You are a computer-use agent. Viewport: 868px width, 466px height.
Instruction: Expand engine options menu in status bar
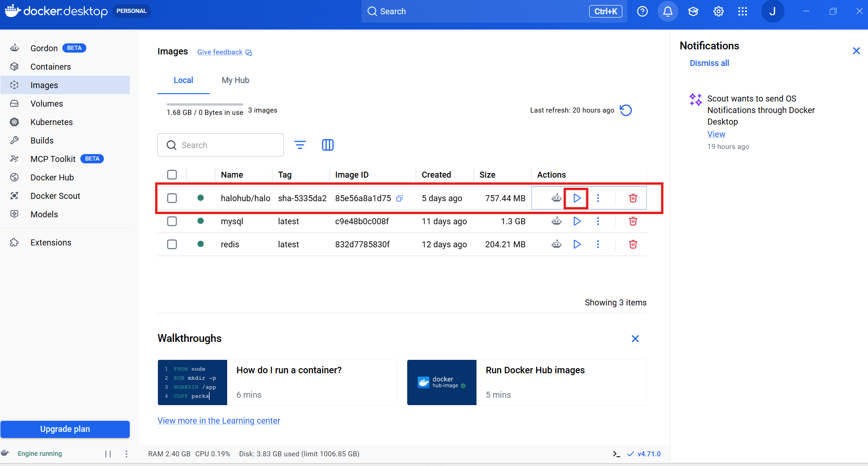pos(127,454)
